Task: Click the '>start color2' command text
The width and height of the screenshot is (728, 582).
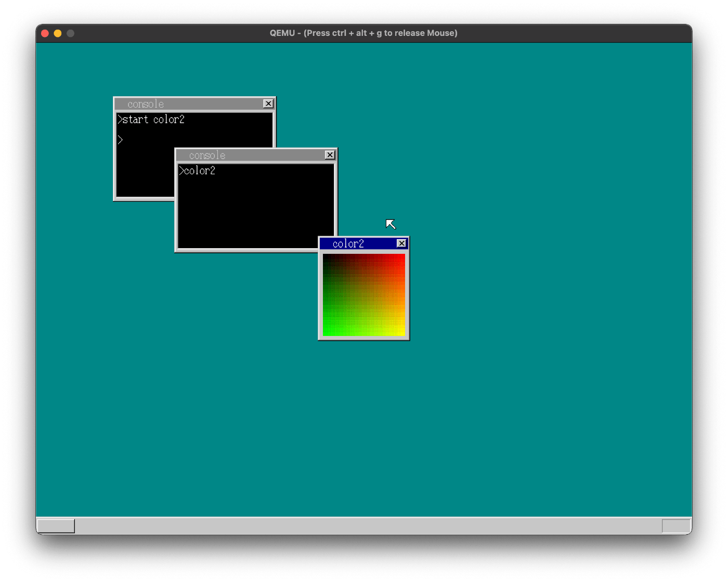Action: pyautogui.click(x=151, y=120)
